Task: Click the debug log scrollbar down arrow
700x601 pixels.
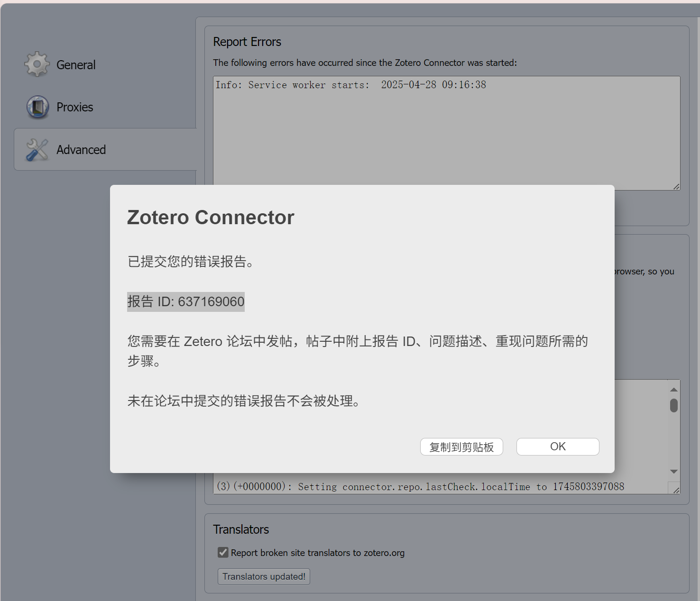Action: pos(674,472)
